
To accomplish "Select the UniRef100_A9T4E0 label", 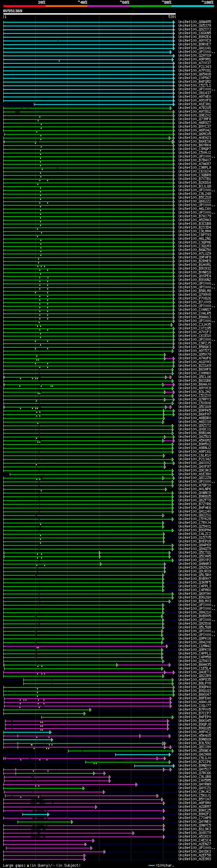I will click(x=195, y=97).
